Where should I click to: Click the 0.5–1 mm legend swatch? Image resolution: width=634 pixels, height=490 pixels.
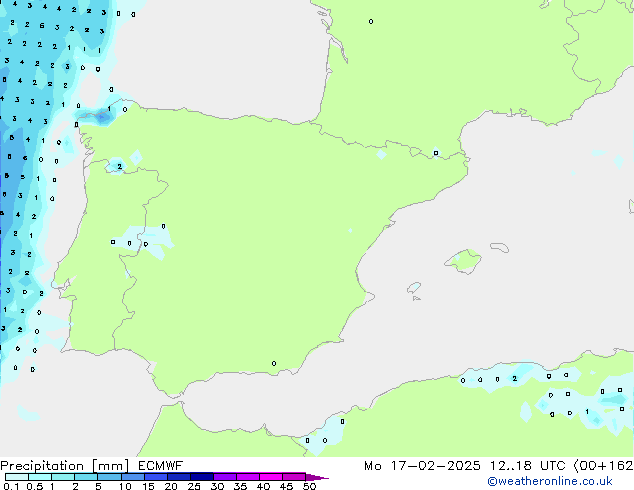40,477
